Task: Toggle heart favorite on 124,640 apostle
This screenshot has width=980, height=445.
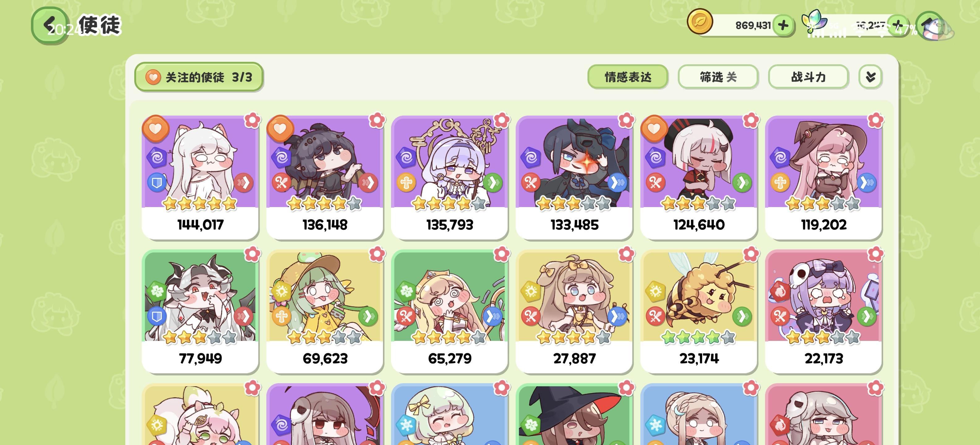Action: tap(654, 129)
